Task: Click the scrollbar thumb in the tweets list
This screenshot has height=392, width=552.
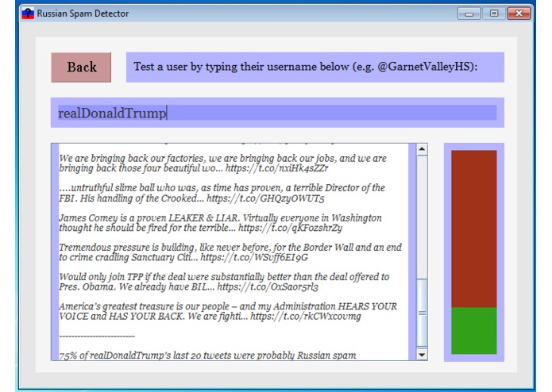Action: 422,313
